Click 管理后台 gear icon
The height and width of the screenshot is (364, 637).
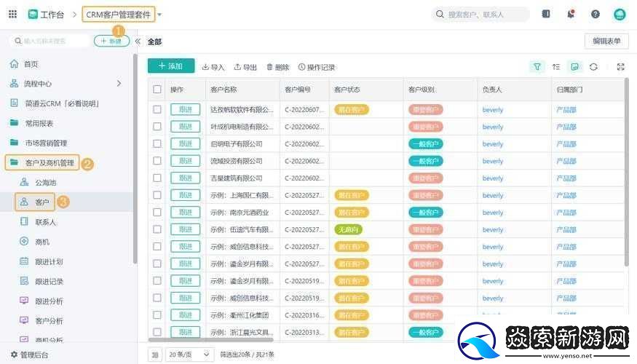pyautogui.click(x=15, y=355)
